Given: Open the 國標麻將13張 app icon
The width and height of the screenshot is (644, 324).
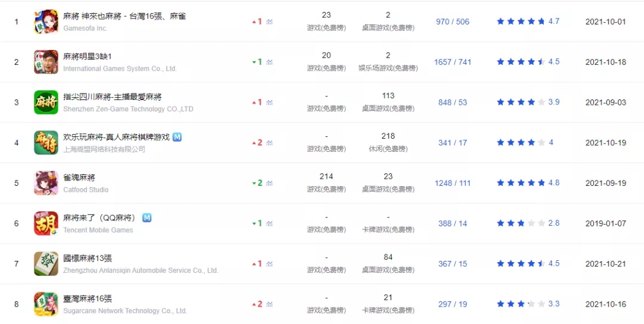Looking at the screenshot, I should tap(46, 264).
